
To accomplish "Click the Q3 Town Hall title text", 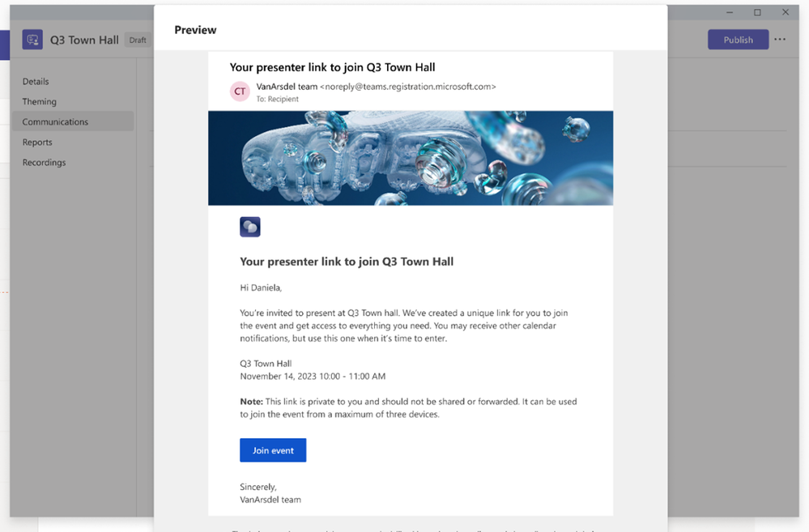I will (x=84, y=40).
